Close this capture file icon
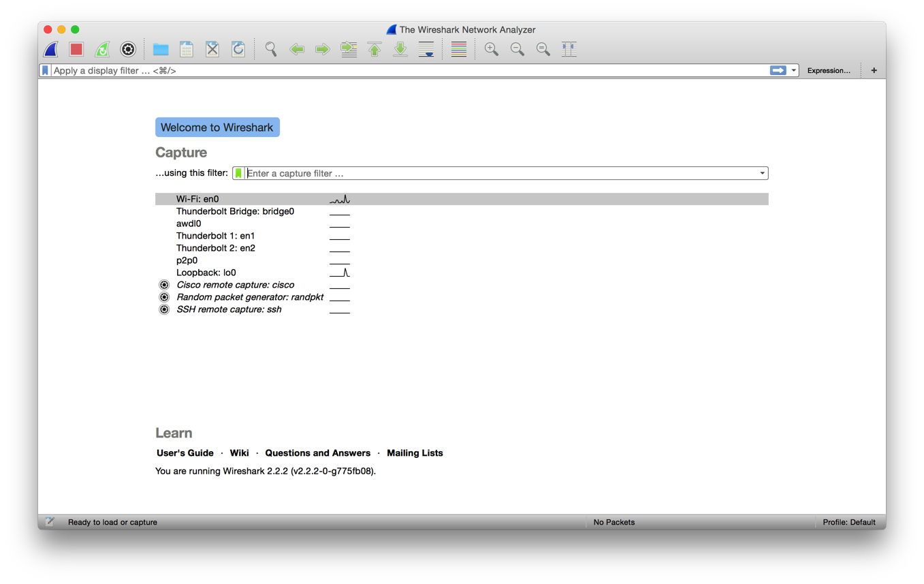Viewport: 924px width, 584px height. [x=212, y=49]
